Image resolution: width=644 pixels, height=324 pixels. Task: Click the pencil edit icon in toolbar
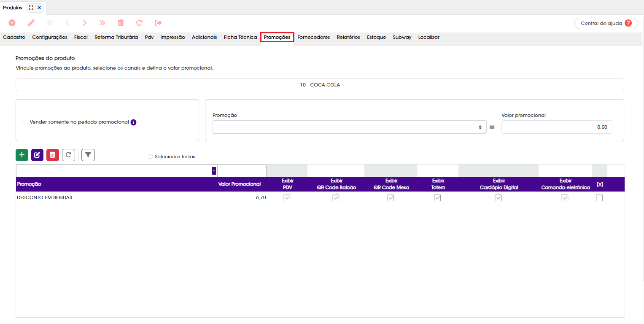click(x=31, y=23)
